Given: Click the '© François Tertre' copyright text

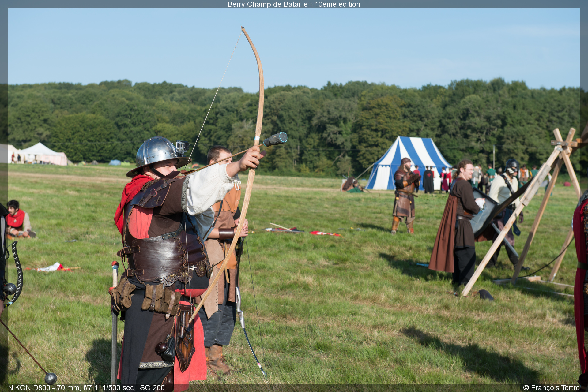Looking at the screenshot, I should coord(551,388).
